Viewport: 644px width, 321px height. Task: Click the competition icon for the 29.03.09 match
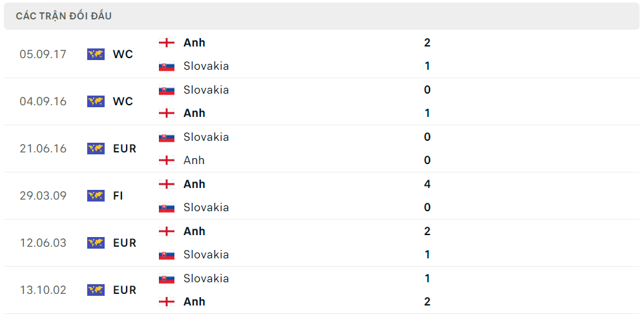(96, 196)
